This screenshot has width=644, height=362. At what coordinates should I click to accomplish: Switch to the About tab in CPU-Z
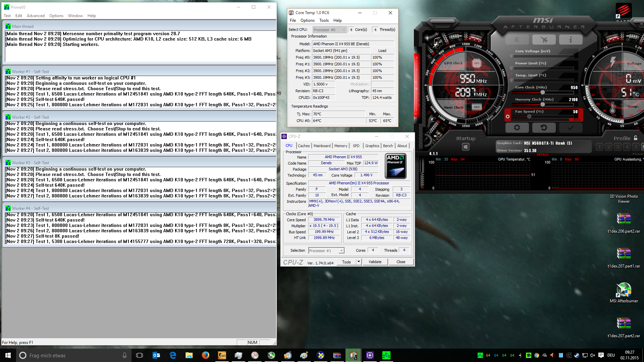(402, 146)
